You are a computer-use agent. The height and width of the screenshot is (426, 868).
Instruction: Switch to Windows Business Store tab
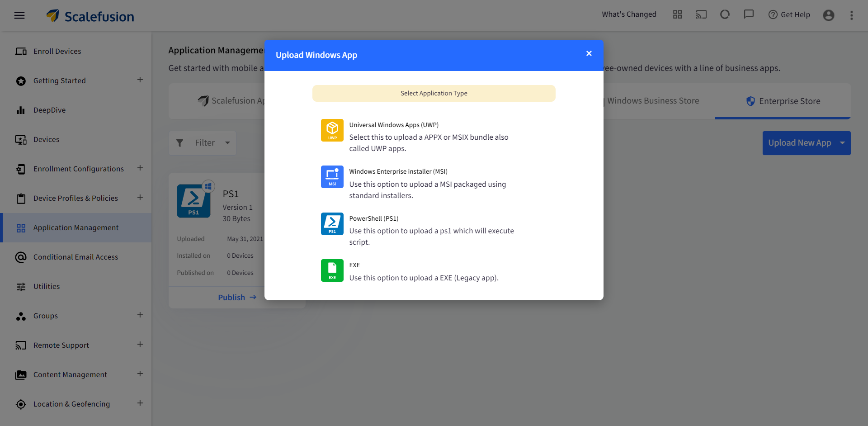pyautogui.click(x=653, y=101)
